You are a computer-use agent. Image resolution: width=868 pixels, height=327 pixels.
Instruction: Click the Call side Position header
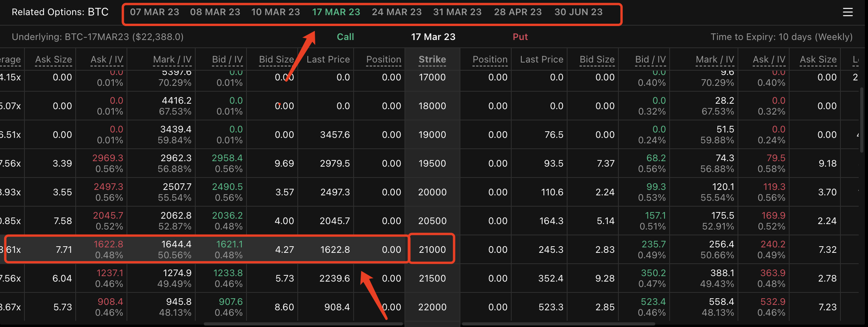coord(384,59)
